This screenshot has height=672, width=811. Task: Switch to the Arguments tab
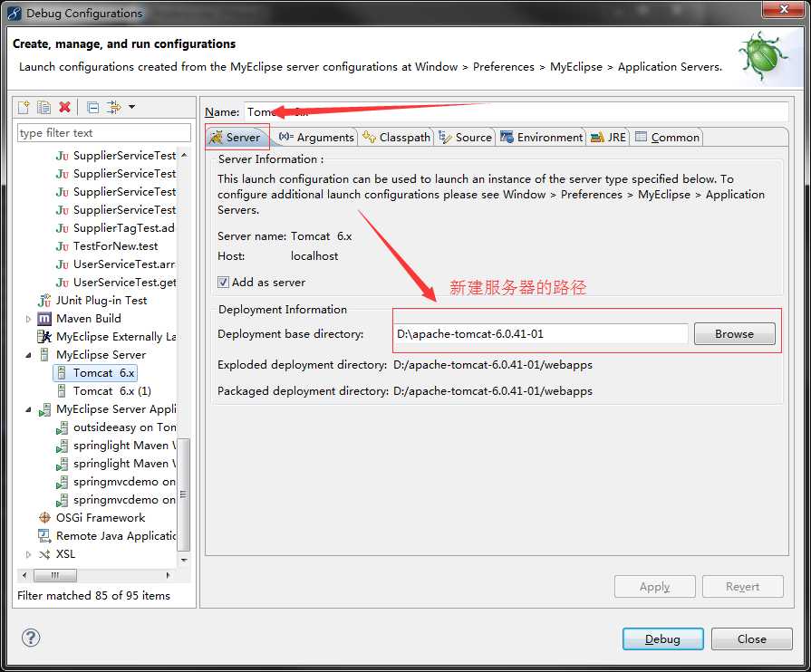(316, 137)
